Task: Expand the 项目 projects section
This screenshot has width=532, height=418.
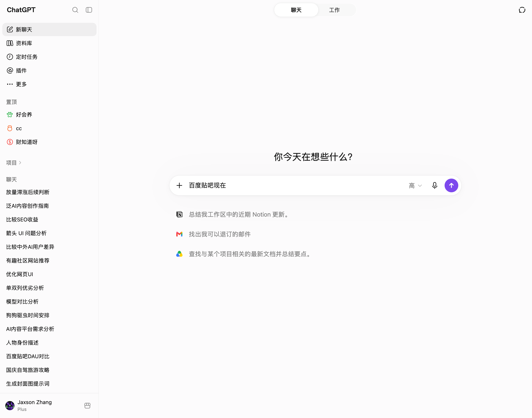Action: [14, 163]
